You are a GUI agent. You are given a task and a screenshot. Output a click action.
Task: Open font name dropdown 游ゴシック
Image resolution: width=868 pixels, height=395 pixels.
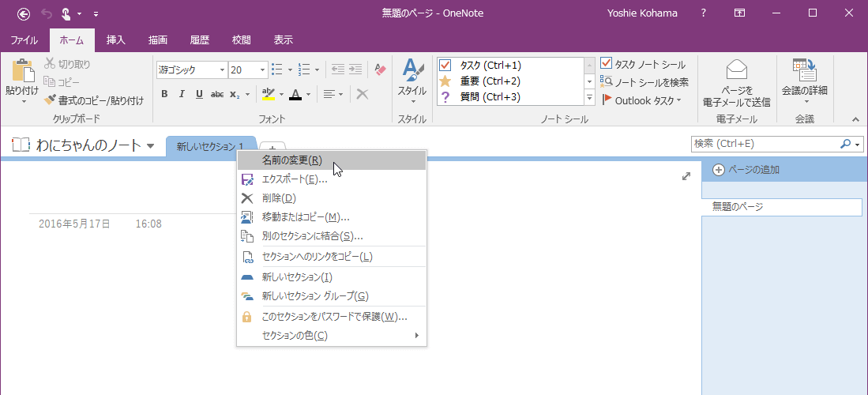coord(223,70)
